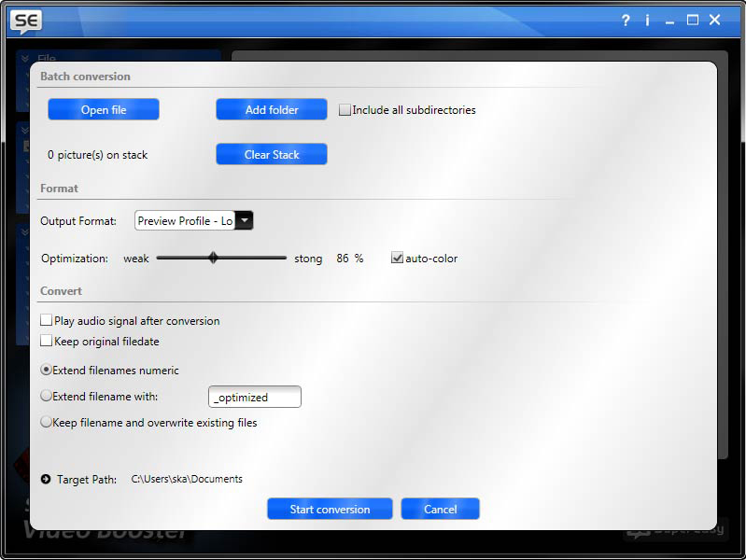Select the Extend filenames numeric option

point(47,371)
